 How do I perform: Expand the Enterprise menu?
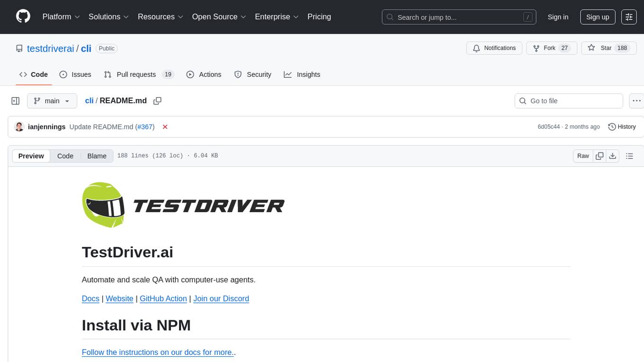click(277, 17)
